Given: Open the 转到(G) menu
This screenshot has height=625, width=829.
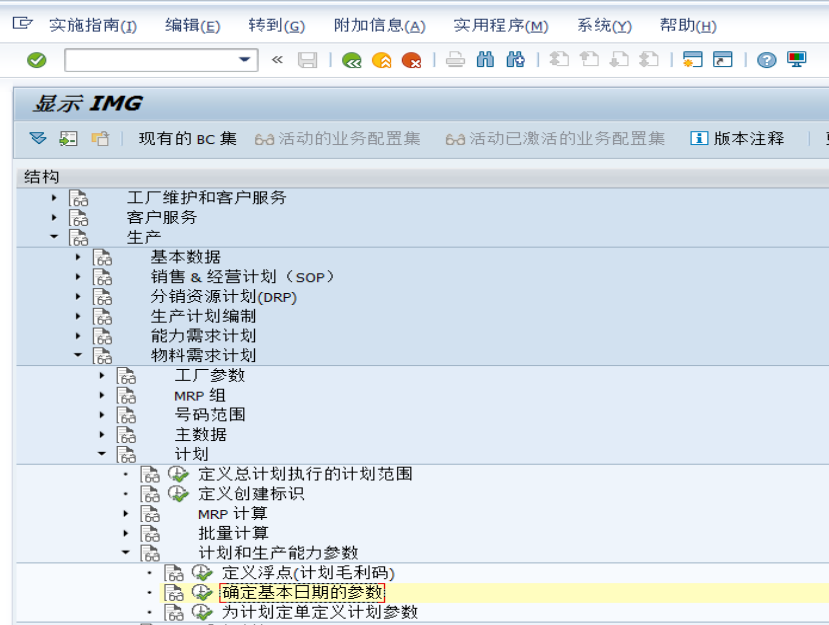Looking at the screenshot, I should 277,25.
